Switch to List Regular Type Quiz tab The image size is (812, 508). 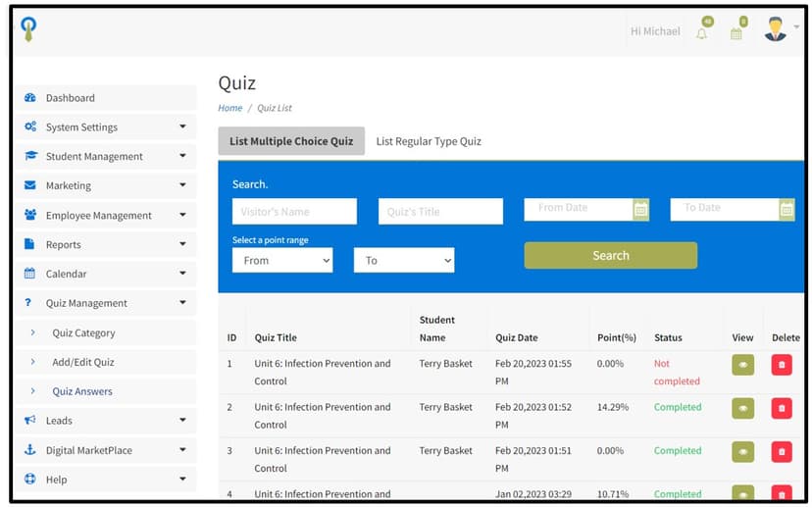(x=429, y=141)
